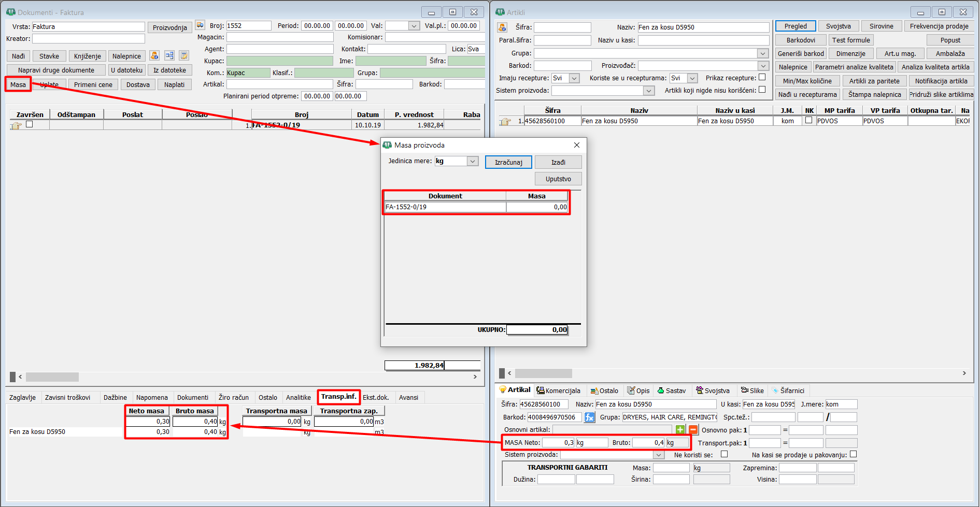Toggle the Završen checkbox in the invoice row
This screenshot has width=980, height=507.
point(30,124)
